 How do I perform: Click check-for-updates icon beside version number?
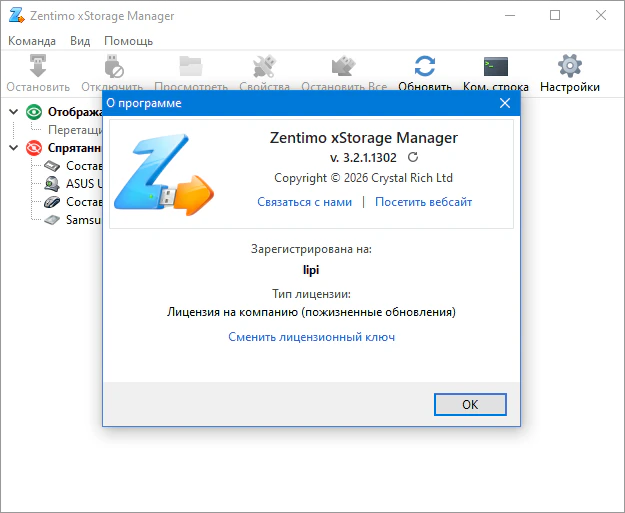click(x=413, y=158)
